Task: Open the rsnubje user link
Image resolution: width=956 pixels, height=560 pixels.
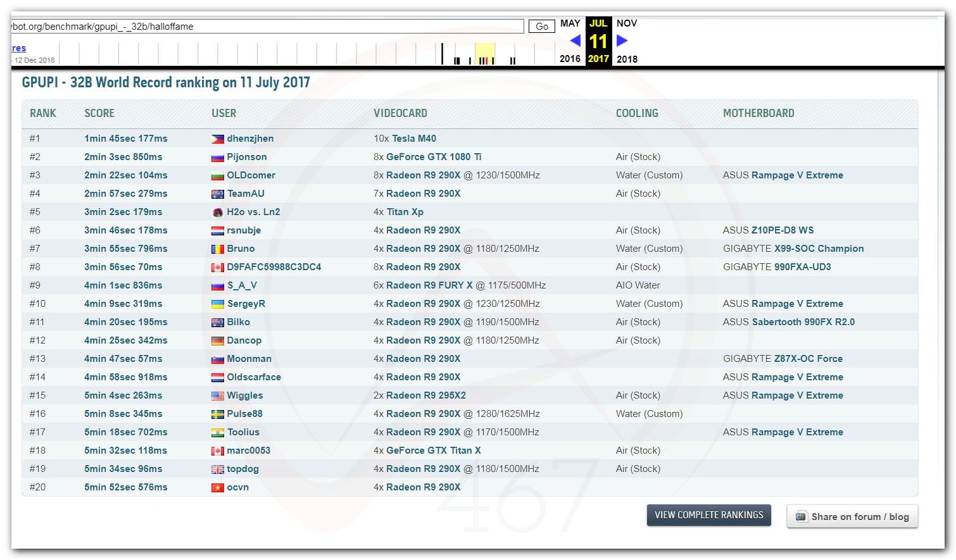Action: click(x=244, y=230)
